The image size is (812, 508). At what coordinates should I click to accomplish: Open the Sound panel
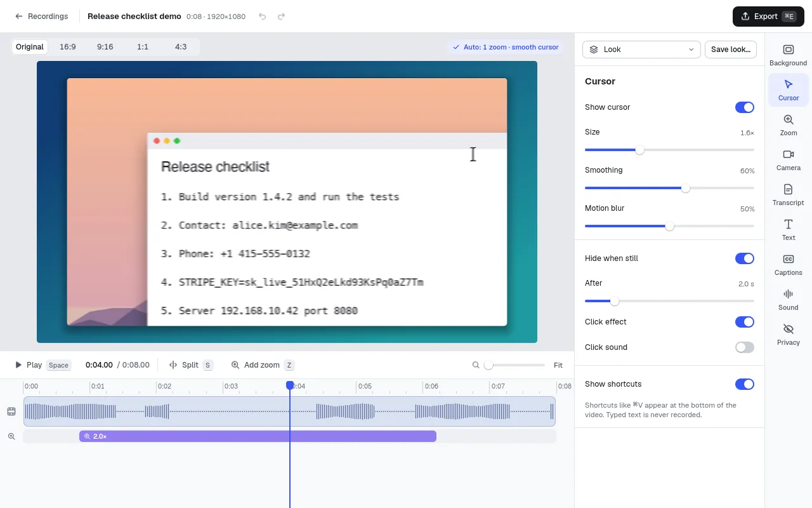788,300
